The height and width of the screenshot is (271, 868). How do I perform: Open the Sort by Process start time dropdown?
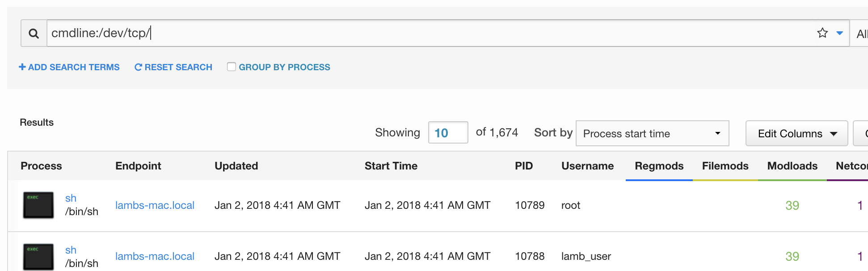point(652,133)
